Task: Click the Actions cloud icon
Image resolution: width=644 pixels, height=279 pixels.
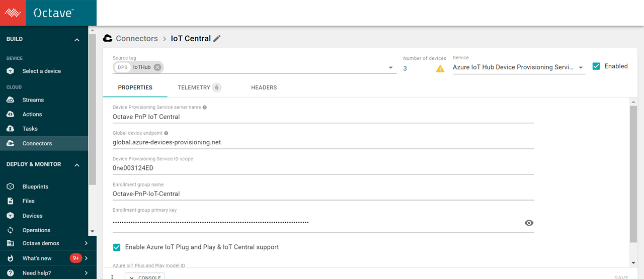Action: click(10, 115)
